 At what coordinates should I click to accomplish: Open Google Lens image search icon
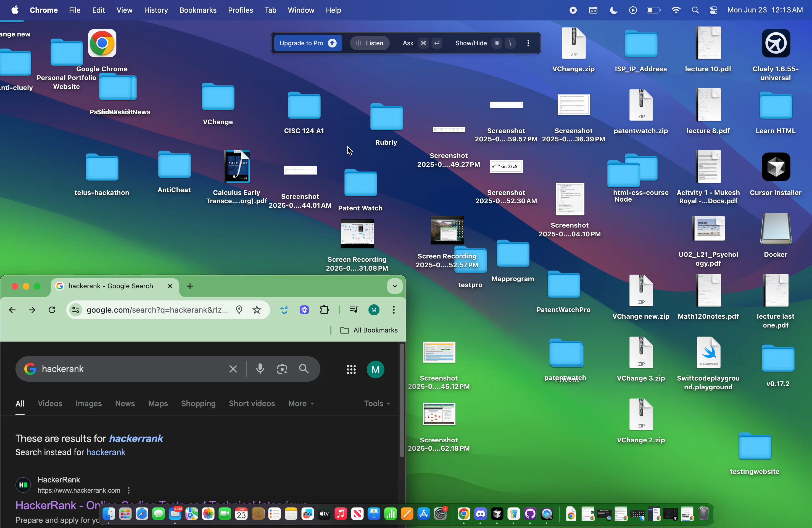pos(282,369)
